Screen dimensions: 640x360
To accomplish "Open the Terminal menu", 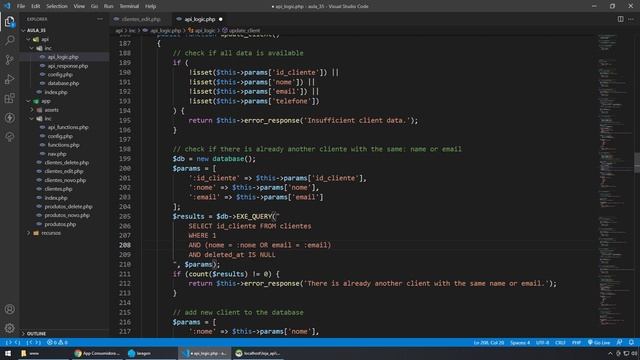I will point(129,6).
